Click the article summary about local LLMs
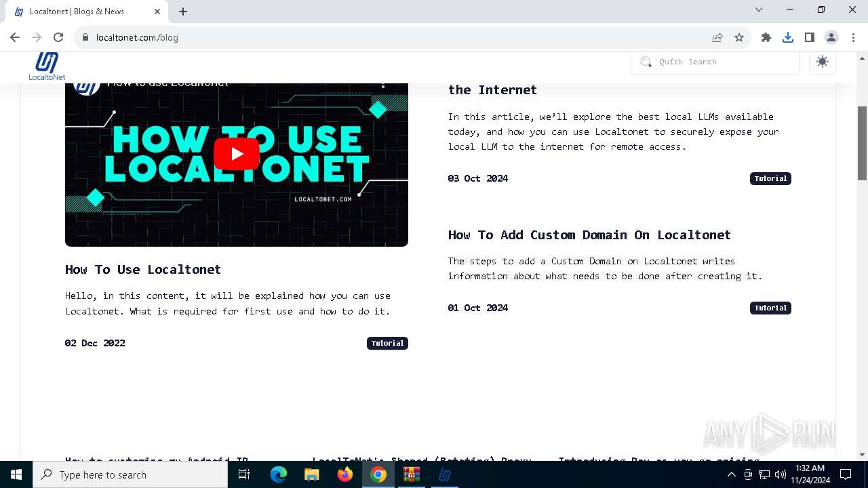The image size is (868, 488). [613, 131]
